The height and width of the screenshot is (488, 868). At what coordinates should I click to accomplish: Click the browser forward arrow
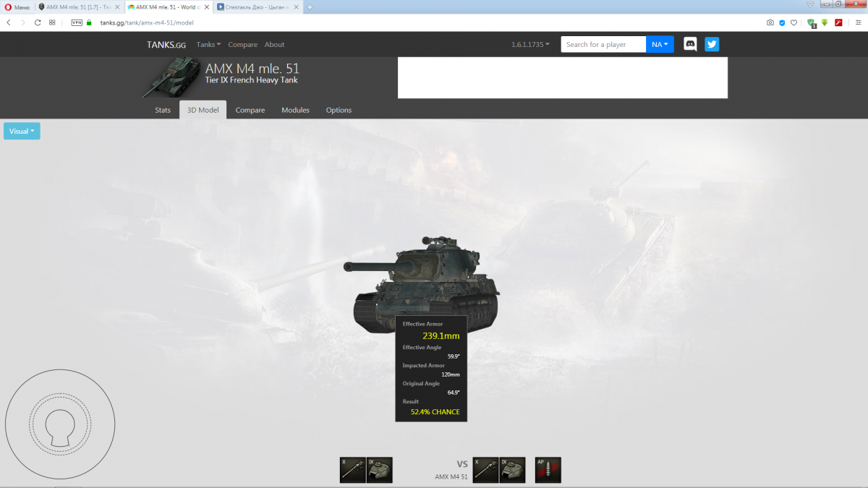(x=23, y=22)
